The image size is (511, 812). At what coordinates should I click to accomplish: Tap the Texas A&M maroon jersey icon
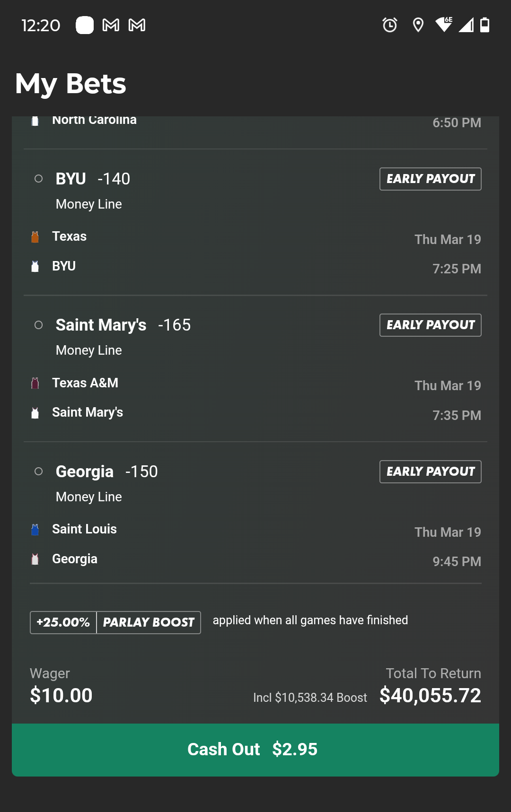point(35,383)
